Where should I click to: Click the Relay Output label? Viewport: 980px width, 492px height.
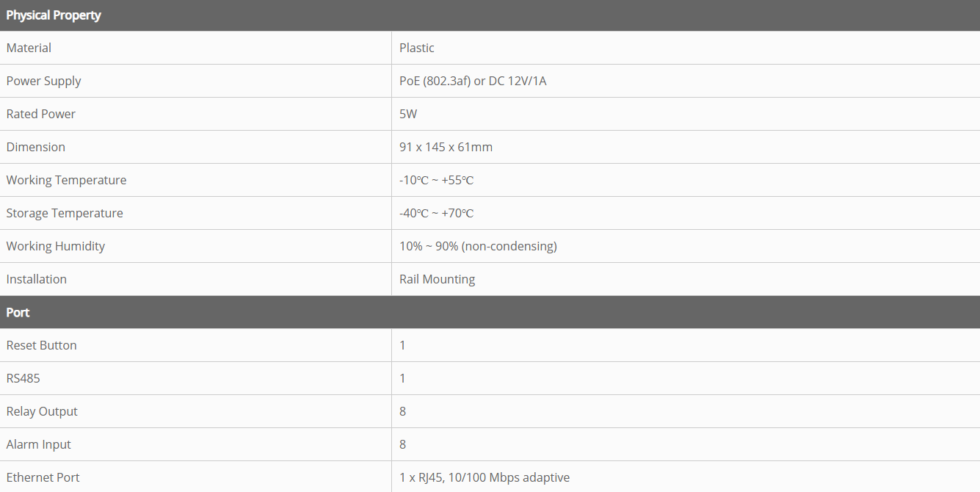click(42, 411)
